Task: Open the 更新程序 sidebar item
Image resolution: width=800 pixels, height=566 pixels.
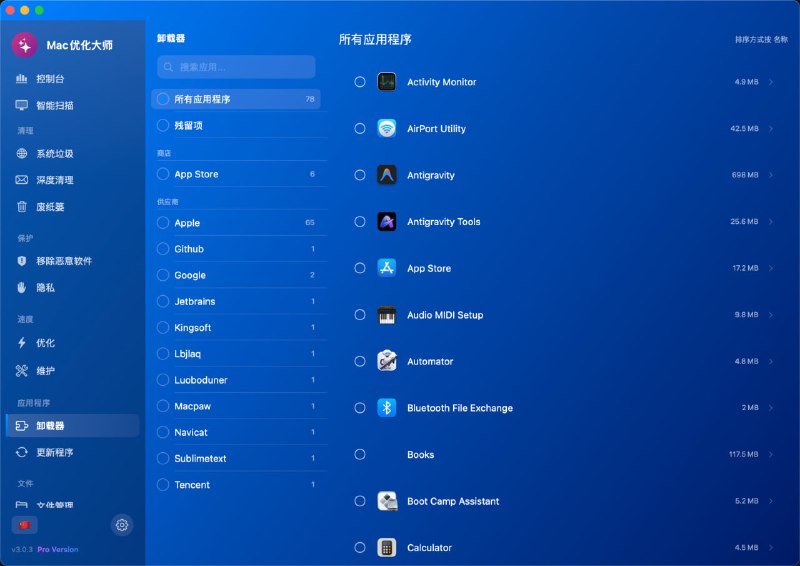Action: 72,452
